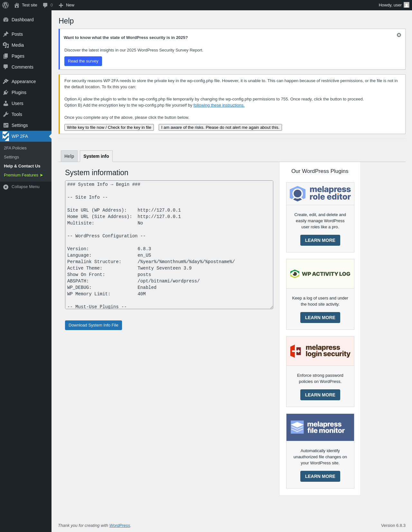
Task: Open the New content menu
Action: coord(67,5)
